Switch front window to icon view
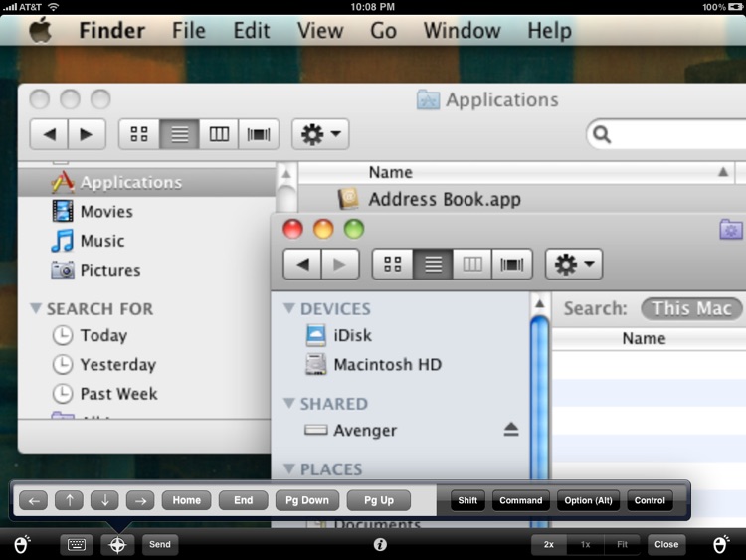 coord(393,264)
